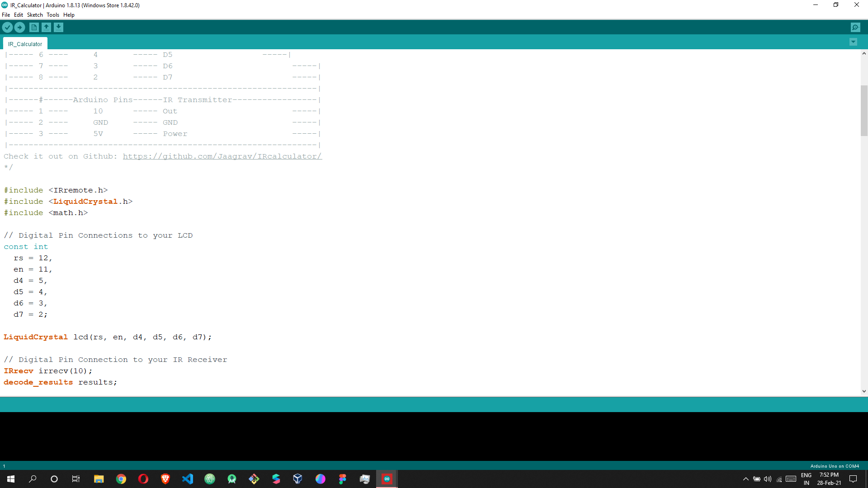868x488 pixels.
Task: Open VirtualBox from the taskbar
Action: (298, 479)
